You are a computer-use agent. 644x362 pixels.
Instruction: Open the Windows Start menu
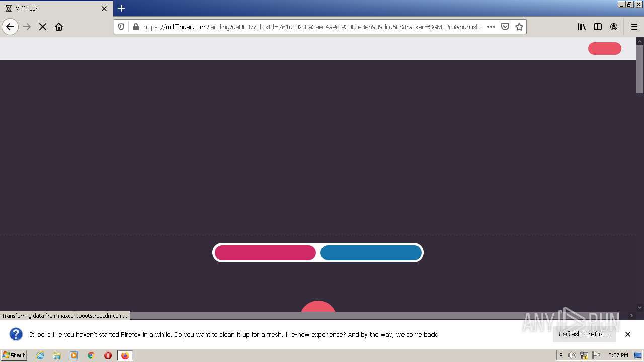click(x=14, y=355)
